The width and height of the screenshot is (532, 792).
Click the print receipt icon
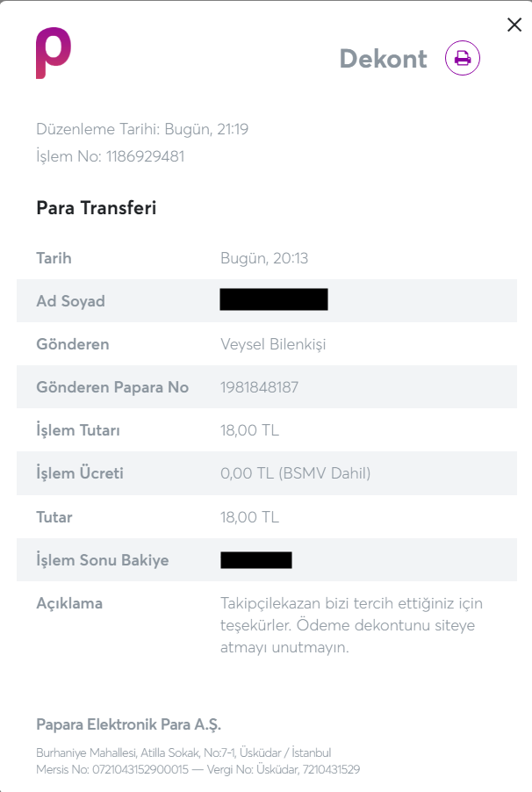coord(463,58)
